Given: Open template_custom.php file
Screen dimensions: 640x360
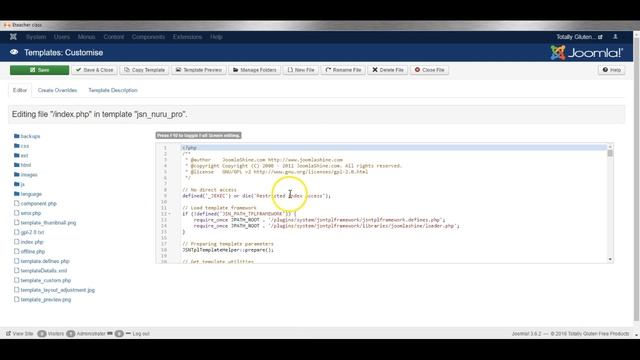Looking at the screenshot, I should 42,280.
